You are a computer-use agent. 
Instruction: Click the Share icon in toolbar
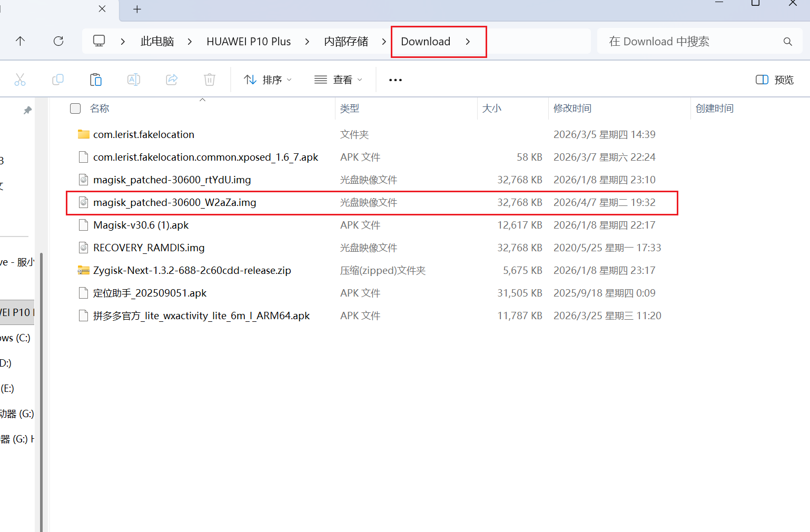point(172,80)
